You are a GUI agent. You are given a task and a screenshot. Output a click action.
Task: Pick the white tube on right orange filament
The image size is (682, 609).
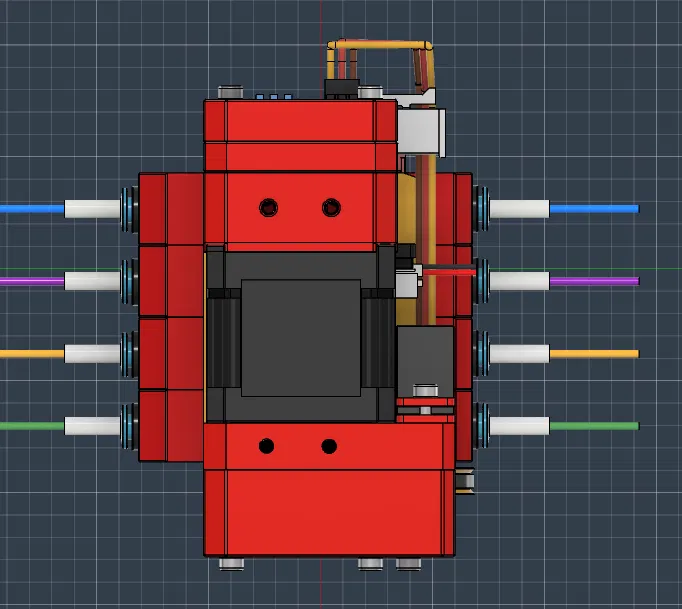(520, 354)
